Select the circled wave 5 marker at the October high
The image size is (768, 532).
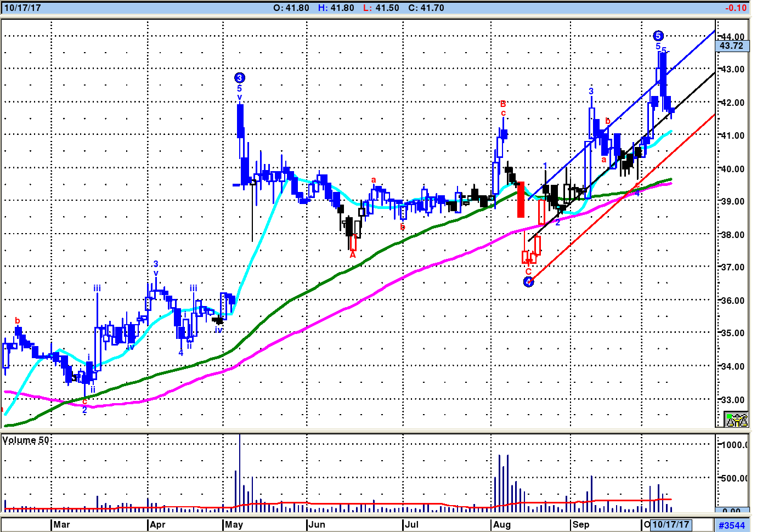pos(658,36)
